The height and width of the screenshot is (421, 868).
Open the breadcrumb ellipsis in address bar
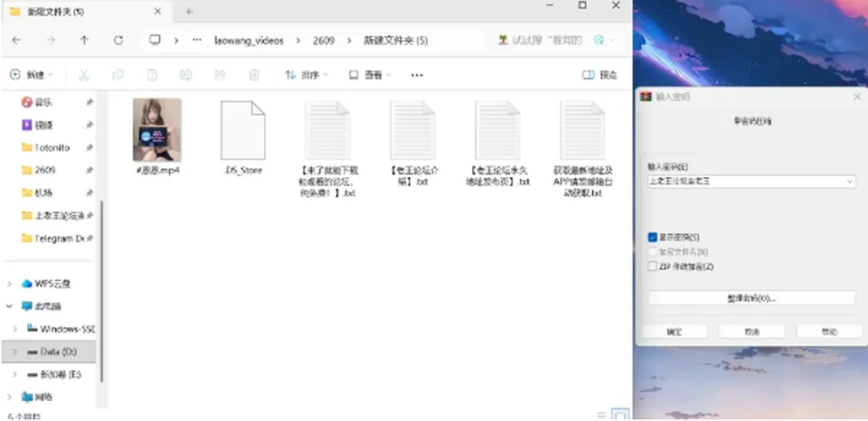[x=196, y=41]
